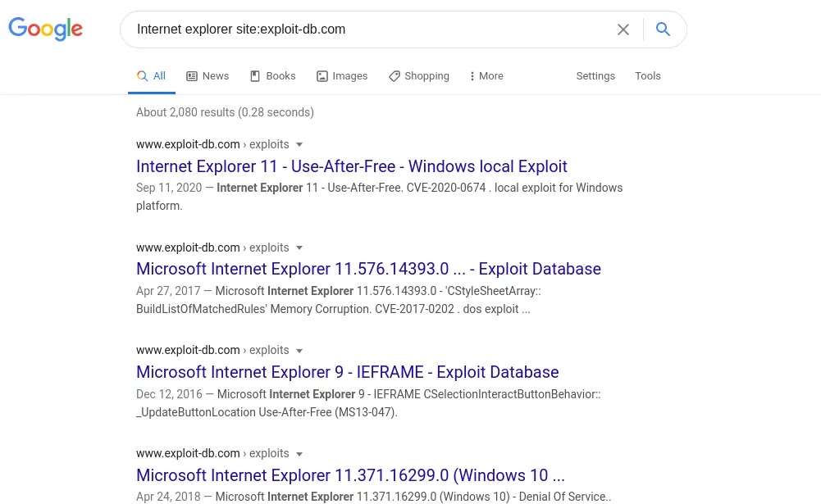Open the Images search tab
821x504 pixels.
click(x=342, y=76)
